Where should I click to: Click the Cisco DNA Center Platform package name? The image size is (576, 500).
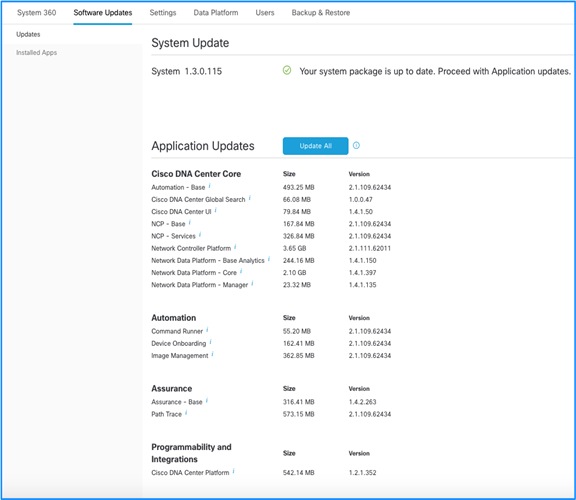pyautogui.click(x=190, y=472)
